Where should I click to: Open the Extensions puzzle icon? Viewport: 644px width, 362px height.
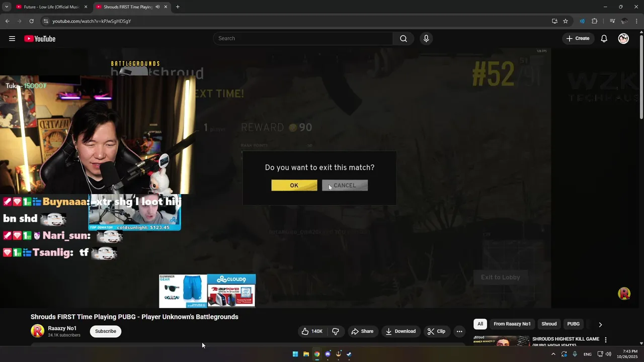(x=594, y=21)
